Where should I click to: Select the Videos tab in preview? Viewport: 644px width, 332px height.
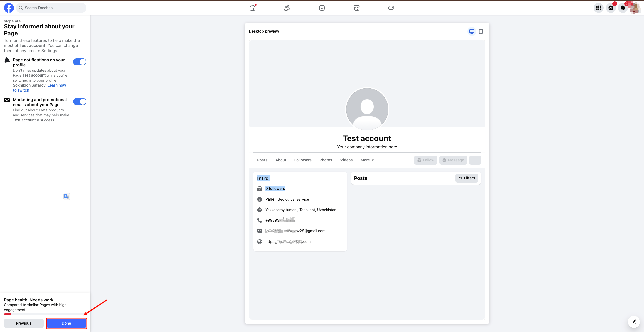pyautogui.click(x=347, y=160)
